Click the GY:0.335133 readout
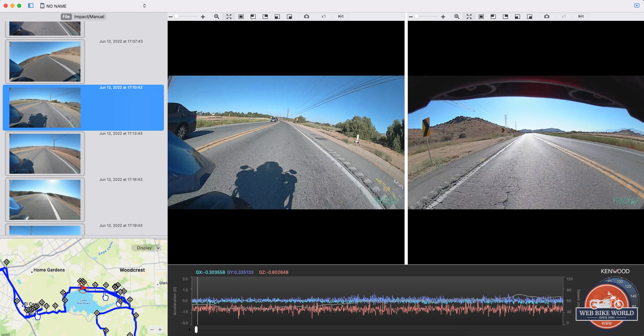Screen dimensions: 644x336 240,272
